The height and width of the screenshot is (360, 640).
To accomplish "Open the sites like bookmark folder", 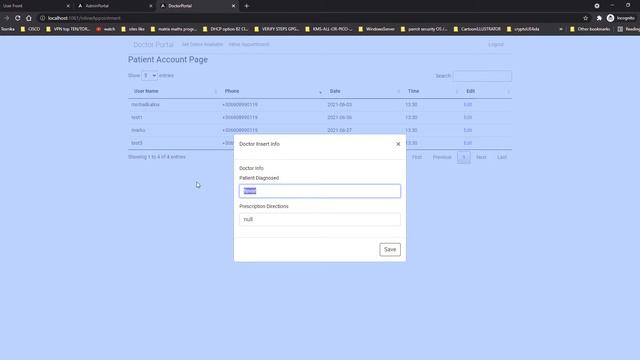I will tap(133, 29).
